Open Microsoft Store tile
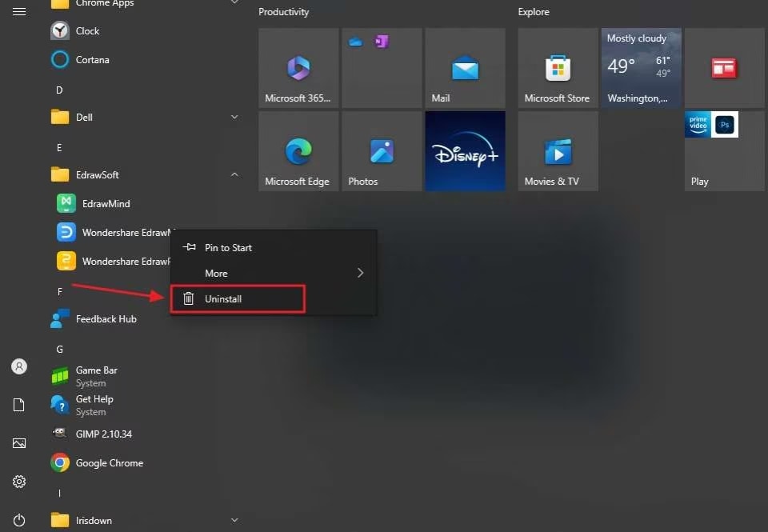The width and height of the screenshot is (768, 532). 558,68
